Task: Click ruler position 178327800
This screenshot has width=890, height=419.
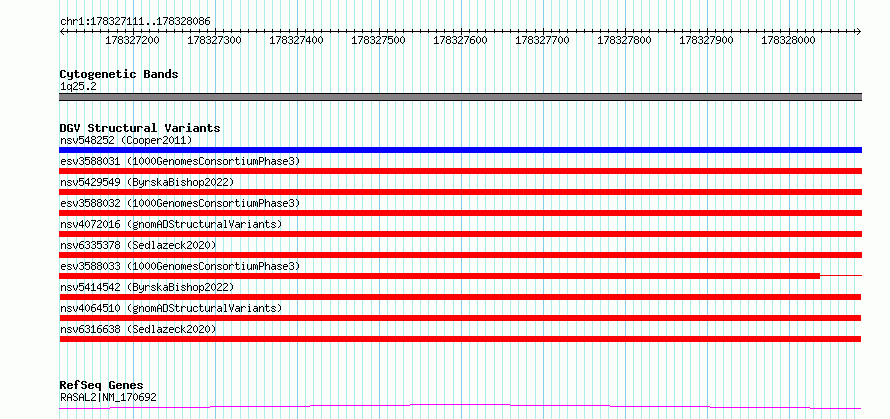Action: click(624, 40)
